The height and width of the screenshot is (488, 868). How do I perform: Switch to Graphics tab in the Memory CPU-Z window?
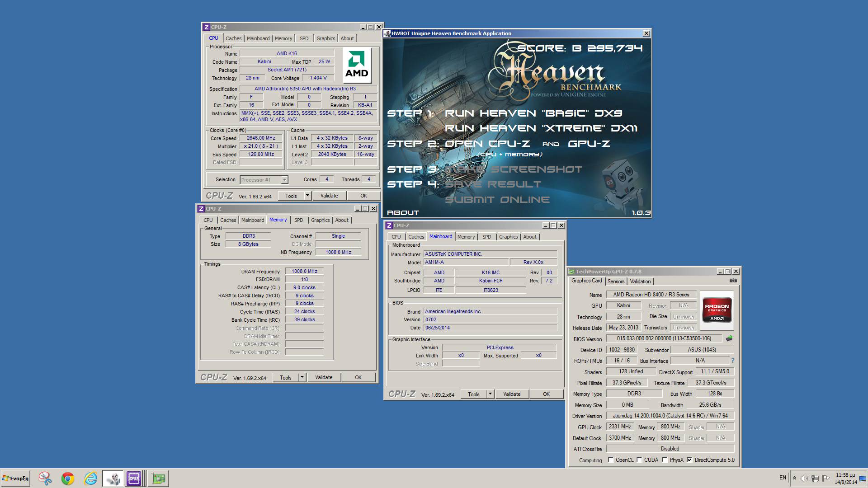pyautogui.click(x=321, y=220)
